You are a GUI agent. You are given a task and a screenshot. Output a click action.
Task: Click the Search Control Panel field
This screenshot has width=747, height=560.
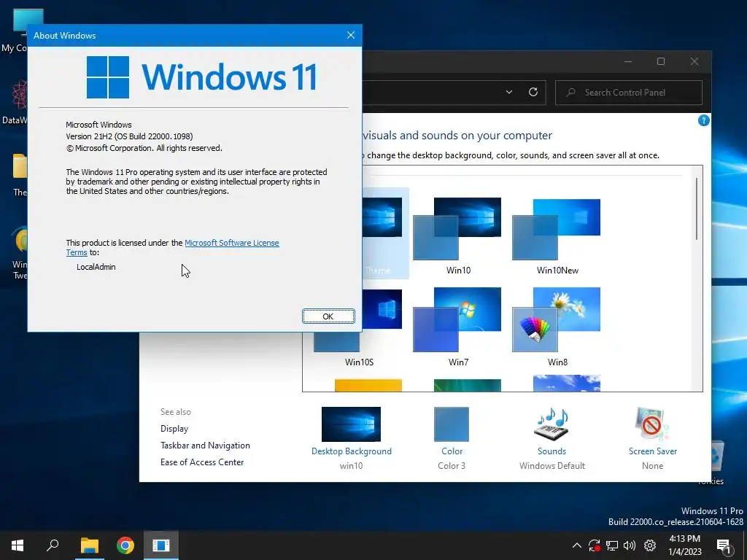(628, 93)
